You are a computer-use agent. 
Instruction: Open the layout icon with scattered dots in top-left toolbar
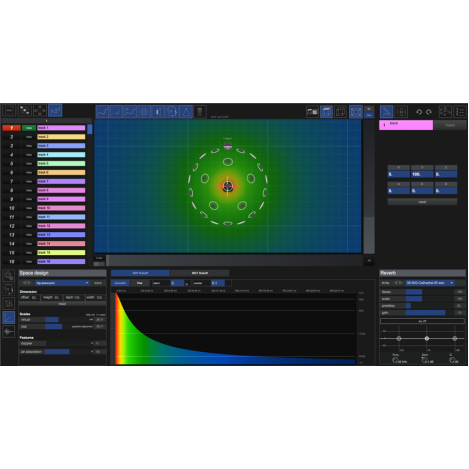24,110
